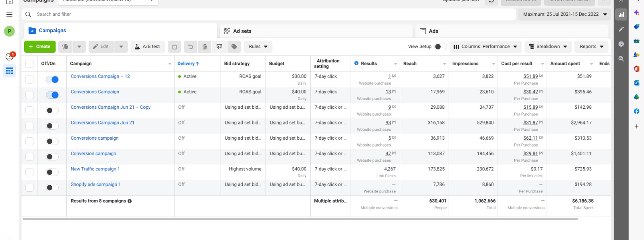Open Copilot sparkle icon in browser sidebar
This screenshot has height=240, width=644.
click(636, 12)
